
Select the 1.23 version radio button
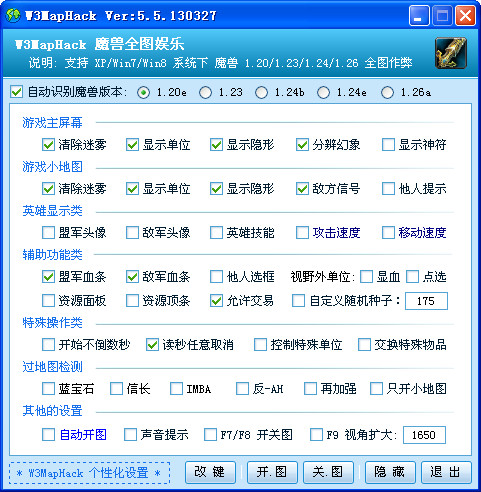(205, 92)
